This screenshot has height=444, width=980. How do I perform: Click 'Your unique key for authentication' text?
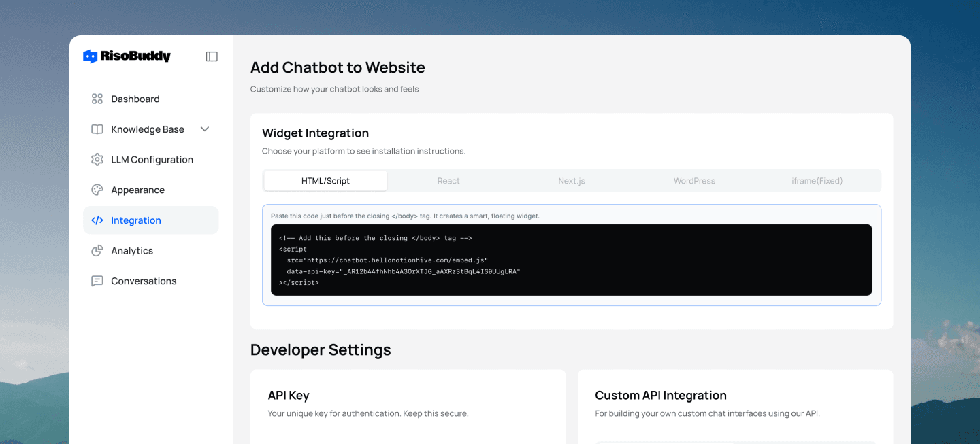point(368,413)
